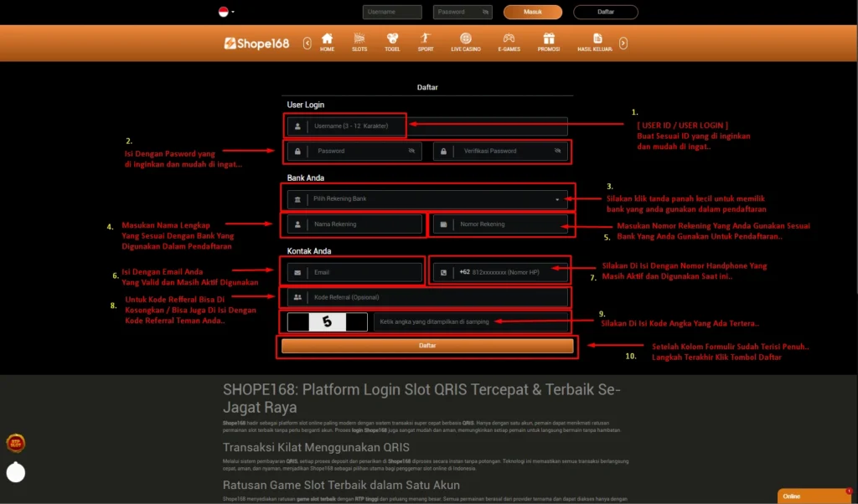The width and height of the screenshot is (858, 504).
Task: Toggle visibility of Verifikasi Password field
Action: (x=557, y=152)
